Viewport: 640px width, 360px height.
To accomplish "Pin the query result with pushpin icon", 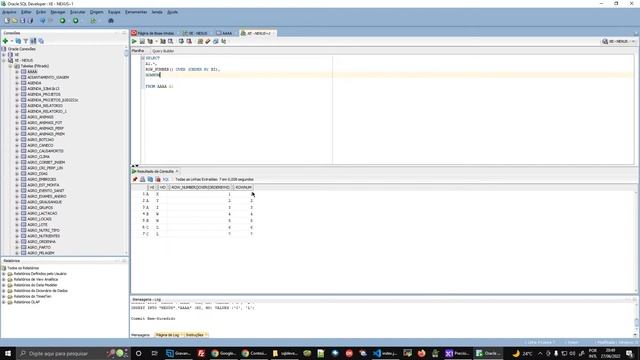I will pyautogui.click(x=135, y=179).
